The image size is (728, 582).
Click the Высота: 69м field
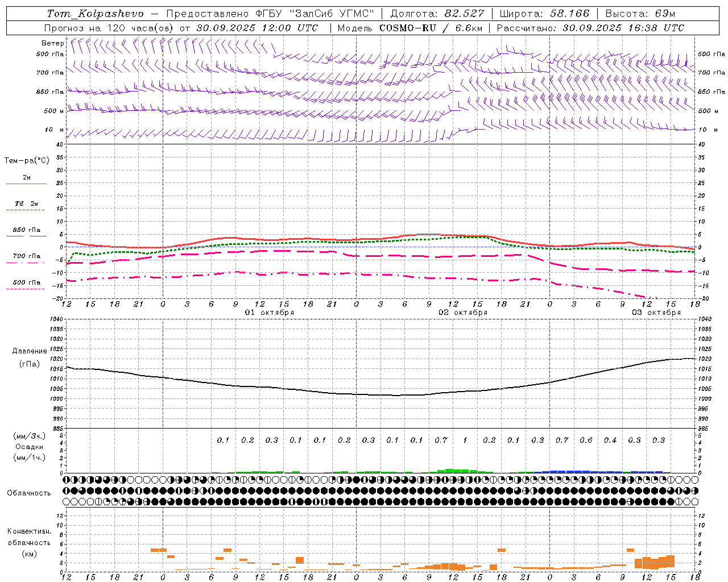tap(640, 14)
